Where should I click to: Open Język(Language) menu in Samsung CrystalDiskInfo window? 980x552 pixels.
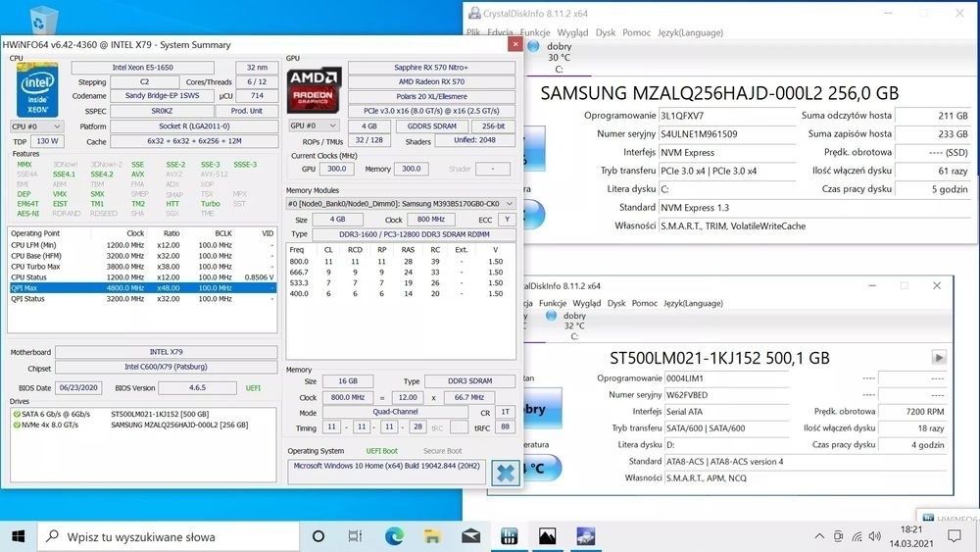pos(691,32)
